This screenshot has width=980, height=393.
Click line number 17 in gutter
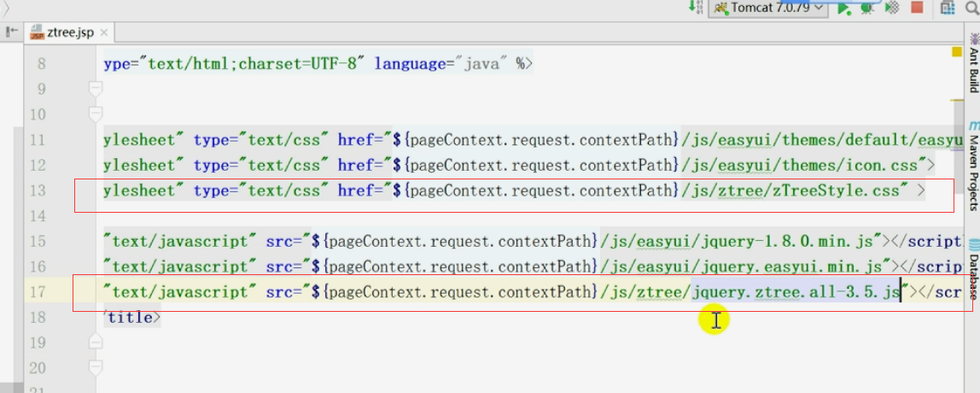[x=38, y=291]
